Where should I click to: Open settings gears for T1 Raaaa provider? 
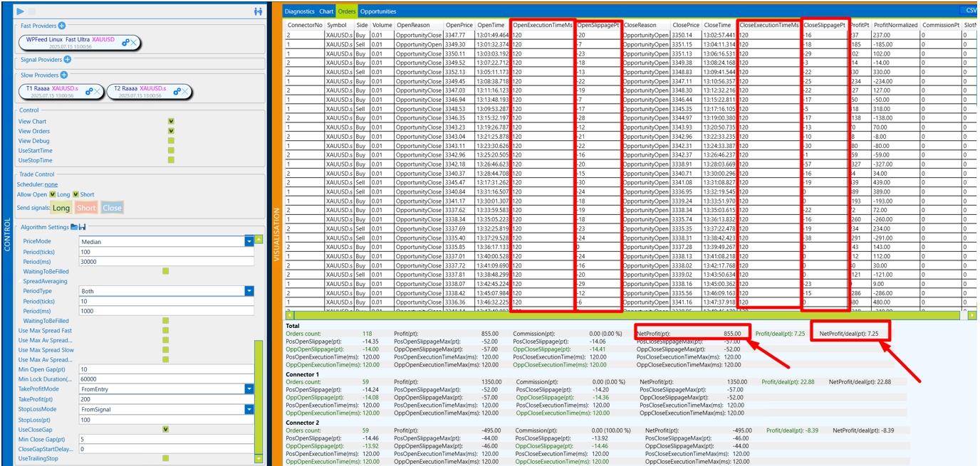click(90, 91)
